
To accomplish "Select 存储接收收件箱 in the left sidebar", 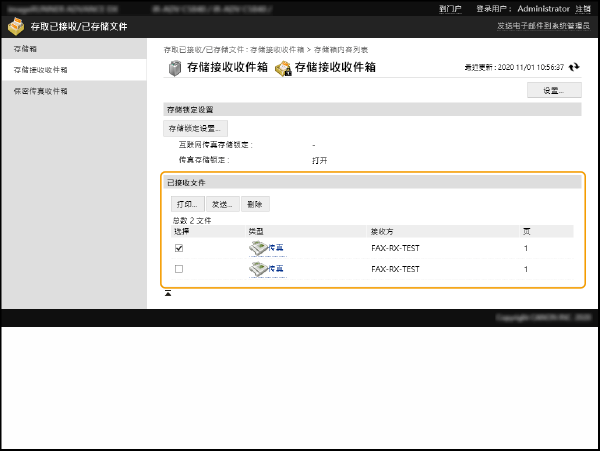I will (41, 70).
